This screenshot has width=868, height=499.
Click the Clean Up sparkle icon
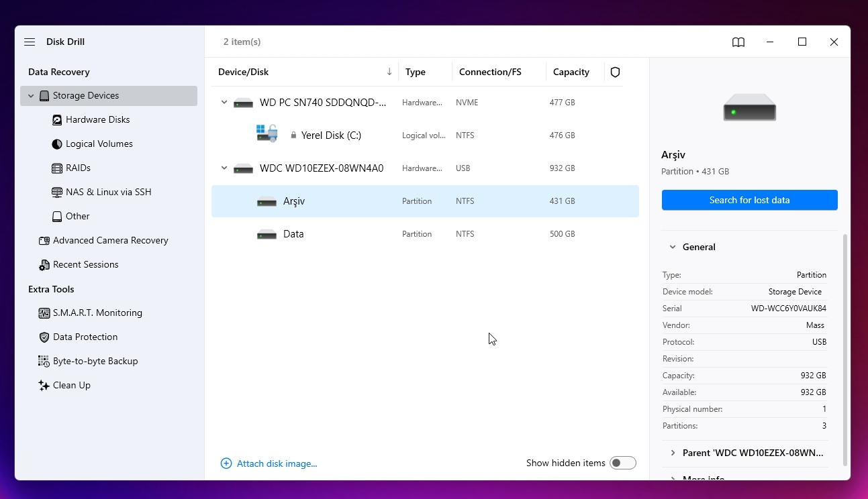click(x=44, y=386)
